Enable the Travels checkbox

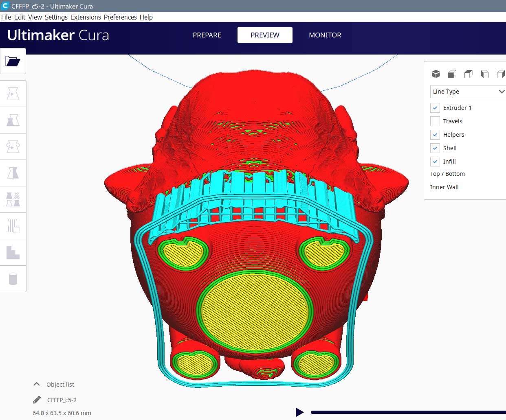(x=435, y=121)
